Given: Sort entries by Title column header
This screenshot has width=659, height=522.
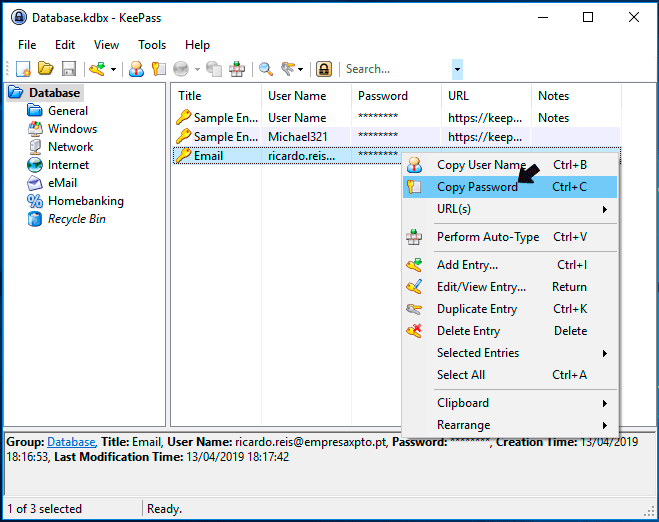Looking at the screenshot, I should click(217, 96).
